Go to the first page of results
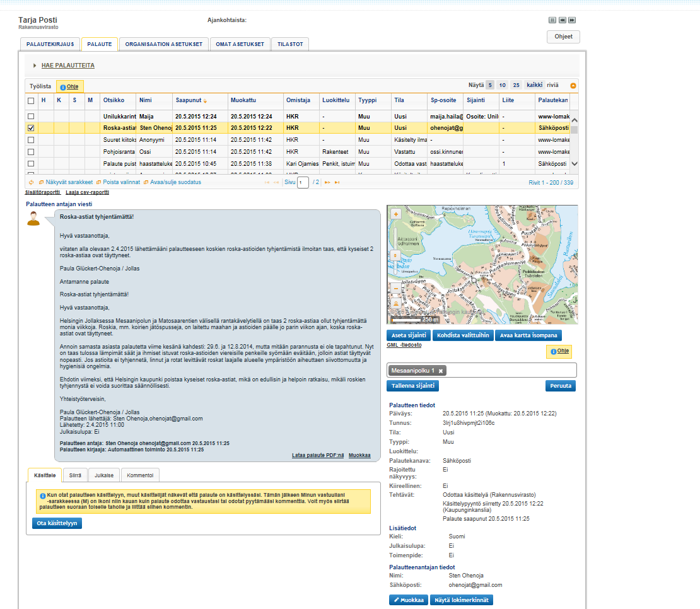The image size is (700, 609). point(267,182)
